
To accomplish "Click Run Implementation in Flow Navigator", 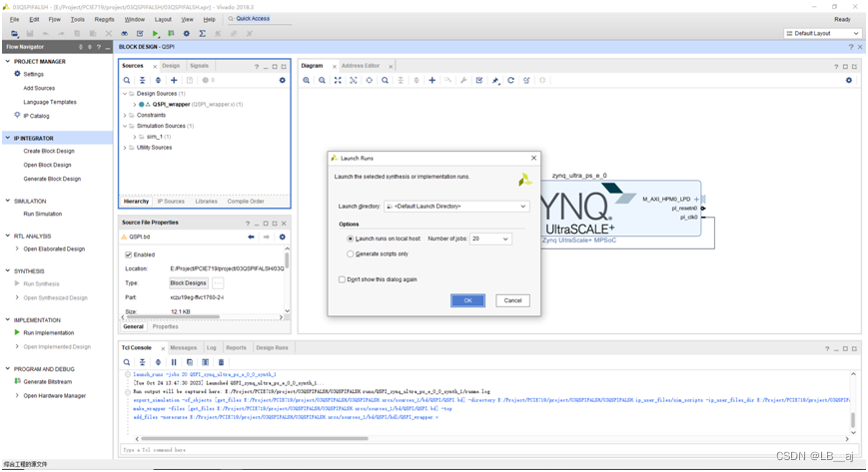I will click(49, 332).
